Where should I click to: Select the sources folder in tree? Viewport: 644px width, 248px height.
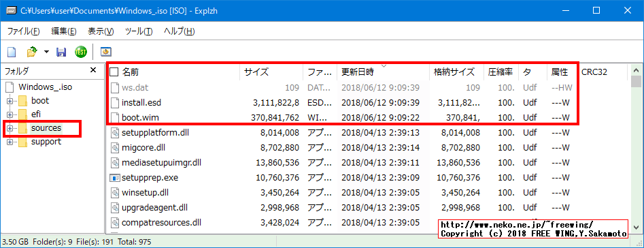click(x=46, y=128)
